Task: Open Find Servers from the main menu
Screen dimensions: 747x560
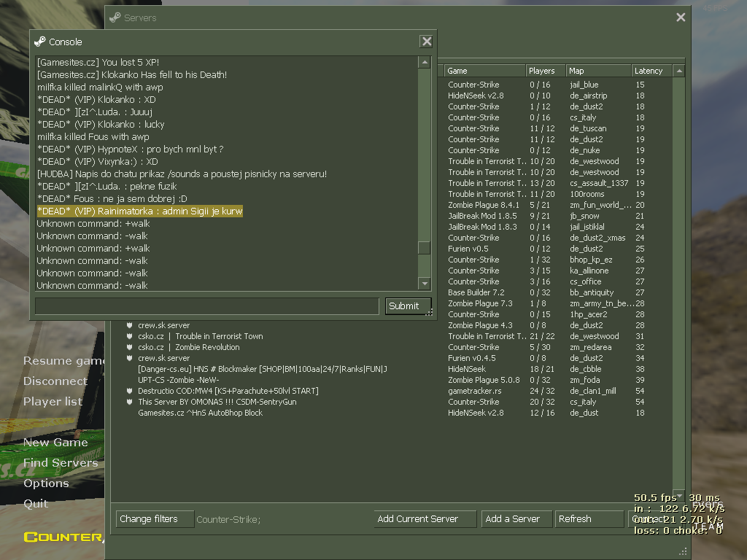Action: coord(61,462)
